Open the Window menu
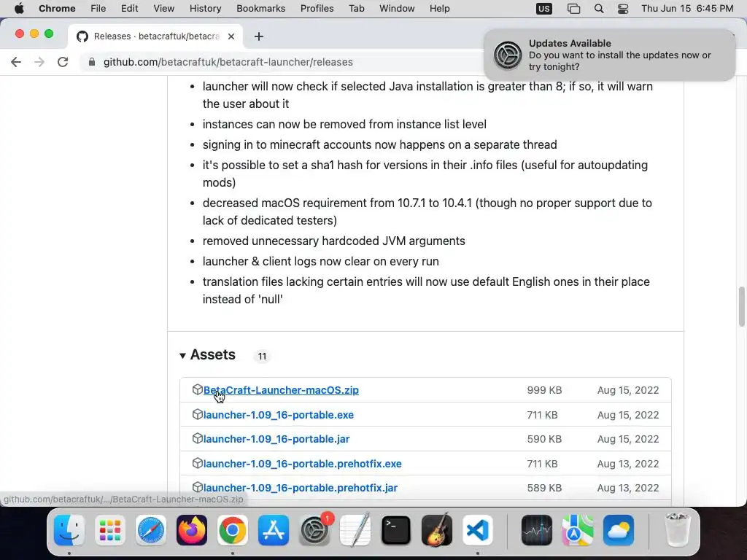Screen dimensions: 747x560 point(397,9)
